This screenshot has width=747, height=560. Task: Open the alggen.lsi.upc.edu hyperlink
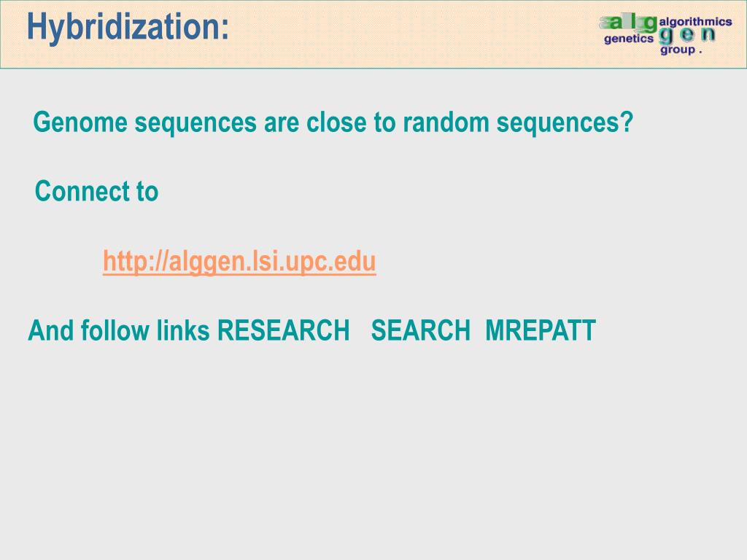tap(239, 262)
